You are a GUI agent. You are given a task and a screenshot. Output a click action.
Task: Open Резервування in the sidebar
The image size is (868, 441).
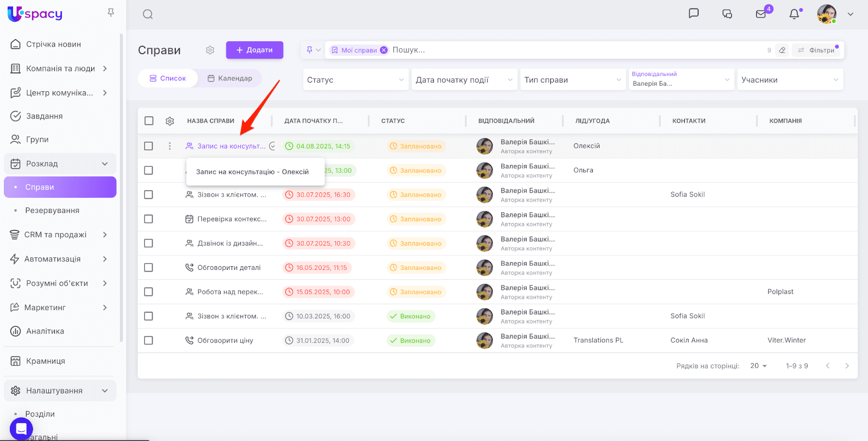52,211
